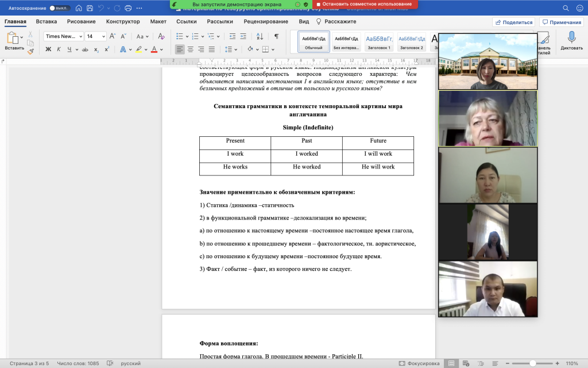Stop screen sharing with Остановить совместное использование
This screenshot has height=368, width=588.
tap(366, 4)
